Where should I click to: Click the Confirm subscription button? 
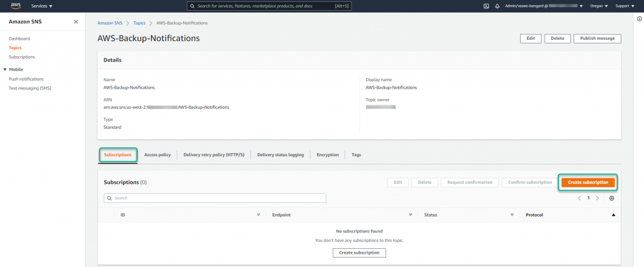click(530, 183)
